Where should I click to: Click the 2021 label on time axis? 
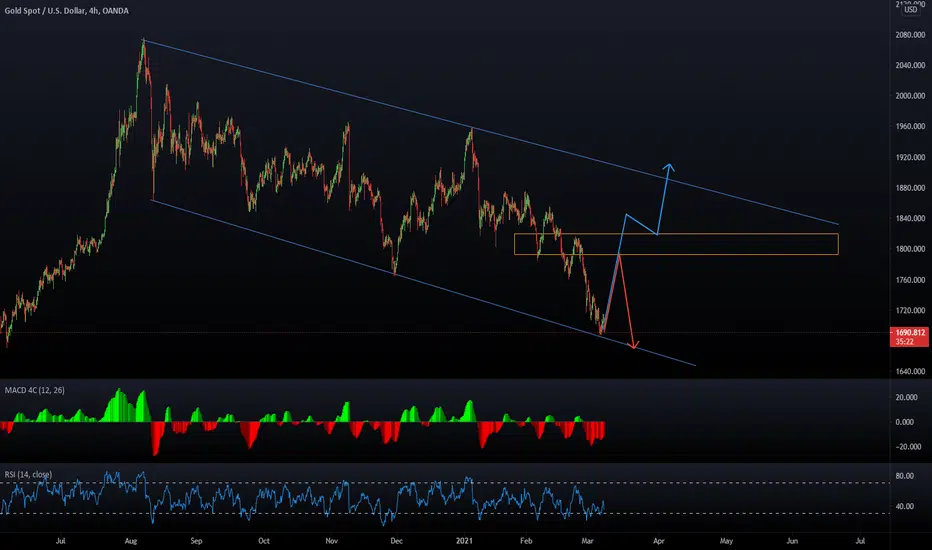(464, 541)
